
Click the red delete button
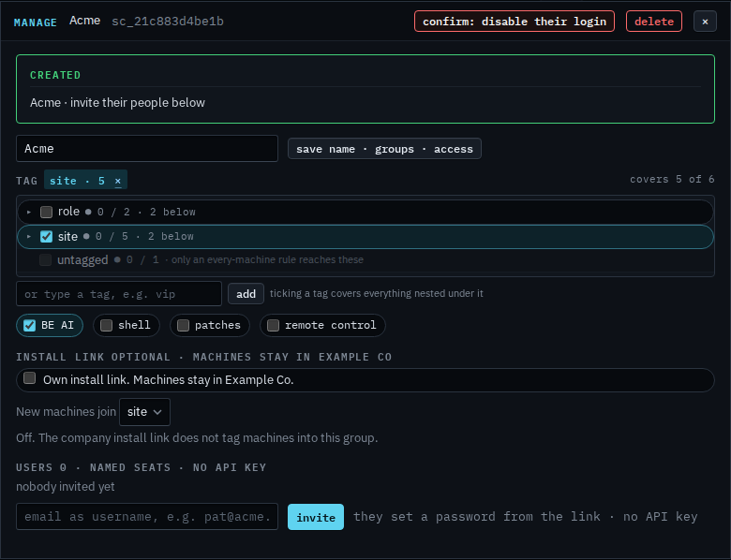(653, 22)
